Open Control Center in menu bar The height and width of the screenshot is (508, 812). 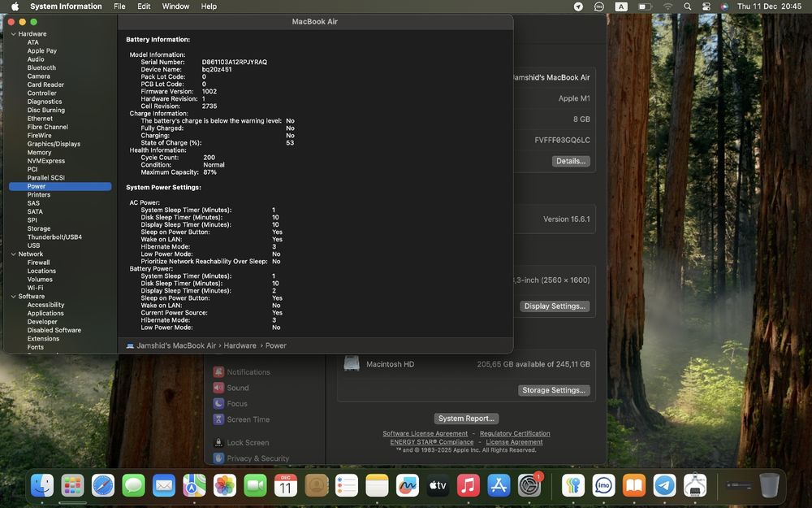[x=706, y=7]
